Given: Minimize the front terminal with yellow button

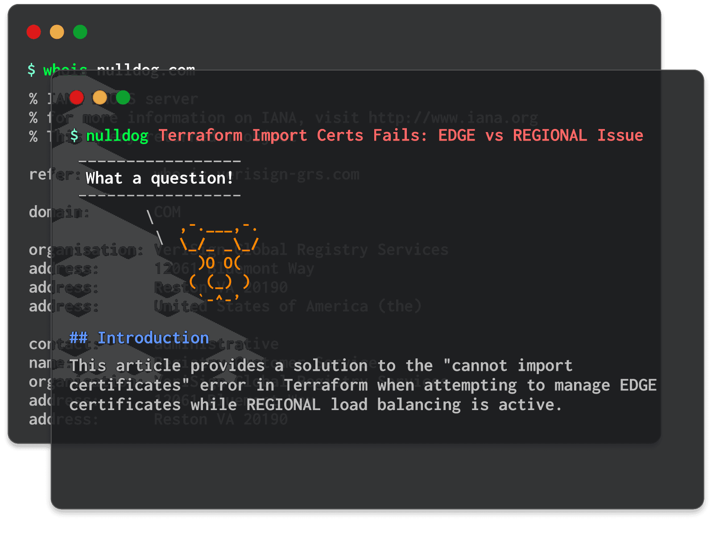Looking at the screenshot, I should click(x=100, y=97).
